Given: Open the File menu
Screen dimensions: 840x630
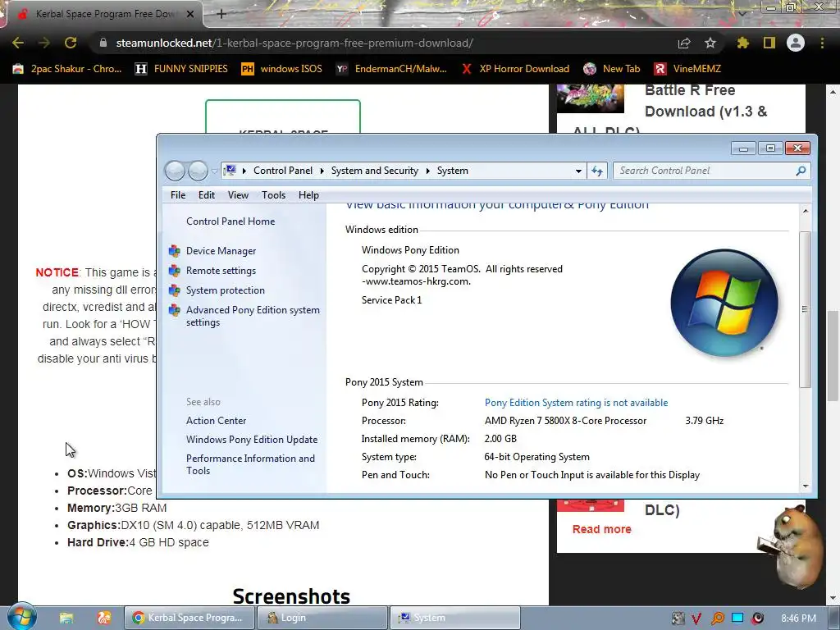Looking at the screenshot, I should [178, 195].
